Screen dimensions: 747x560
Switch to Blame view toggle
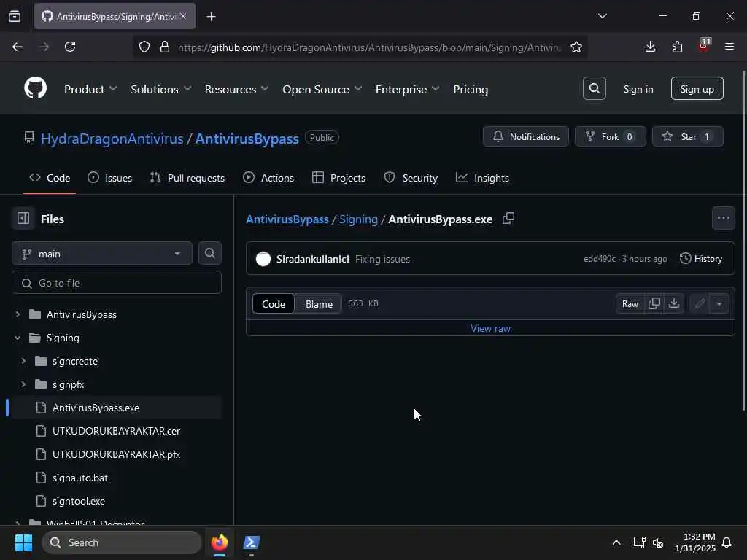[319, 304]
